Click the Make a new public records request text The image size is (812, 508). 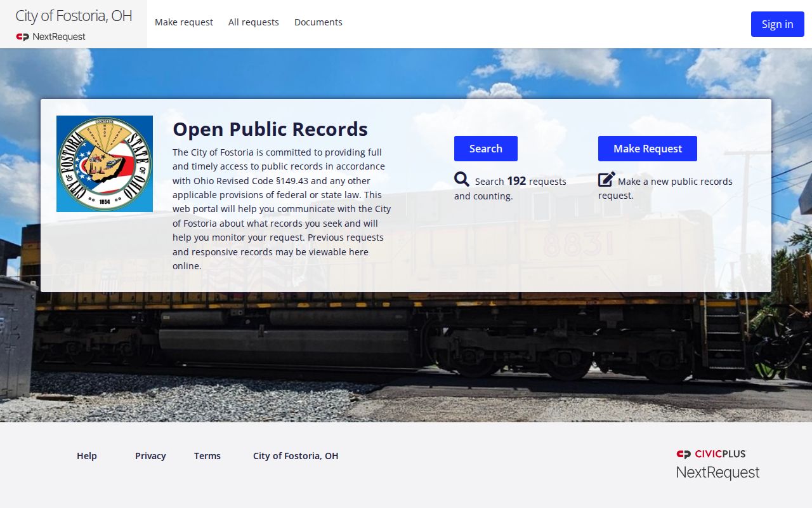click(x=665, y=189)
